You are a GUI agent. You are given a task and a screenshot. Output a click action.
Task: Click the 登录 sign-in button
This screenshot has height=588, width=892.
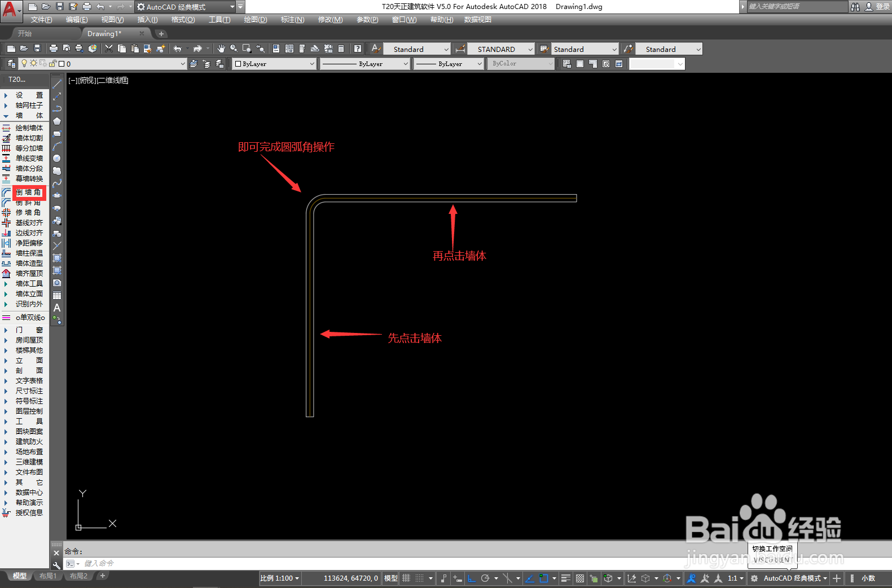pos(883,7)
